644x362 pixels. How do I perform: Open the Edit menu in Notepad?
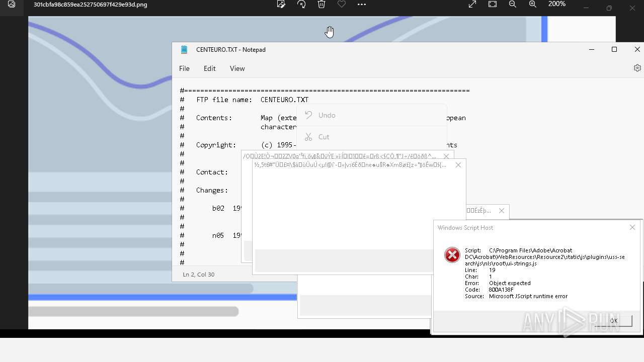click(209, 68)
